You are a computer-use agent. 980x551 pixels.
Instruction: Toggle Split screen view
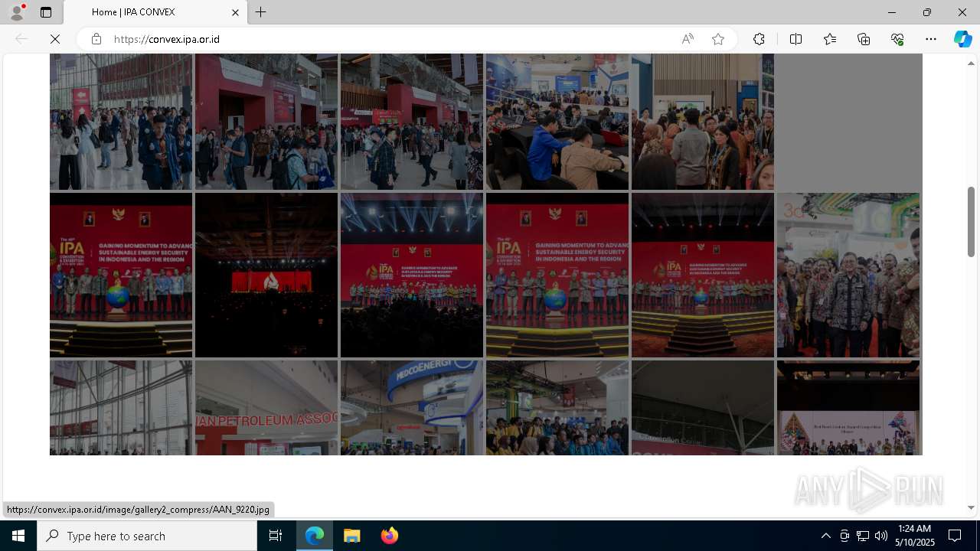(x=795, y=39)
